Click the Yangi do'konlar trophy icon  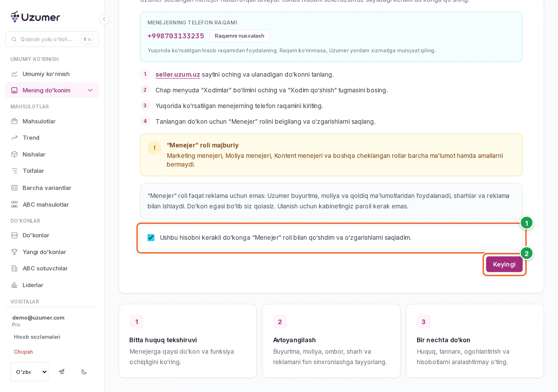tap(14, 252)
